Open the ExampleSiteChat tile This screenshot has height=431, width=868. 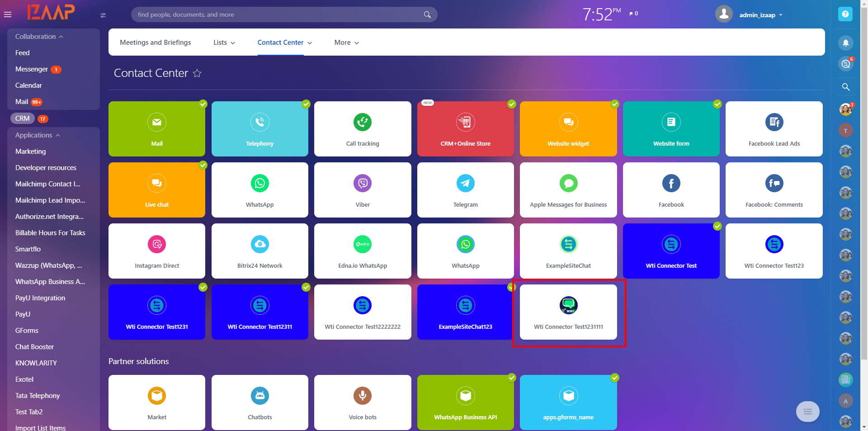click(x=568, y=251)
